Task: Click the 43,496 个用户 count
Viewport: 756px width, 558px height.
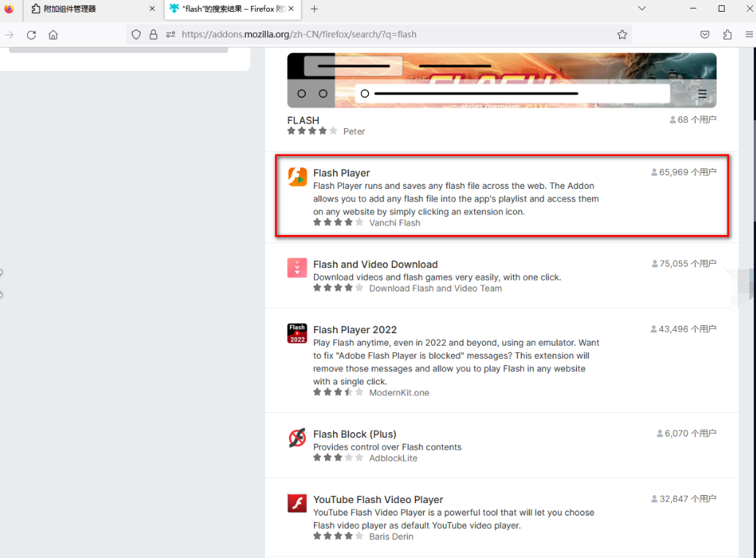Action: pos(684,329)
